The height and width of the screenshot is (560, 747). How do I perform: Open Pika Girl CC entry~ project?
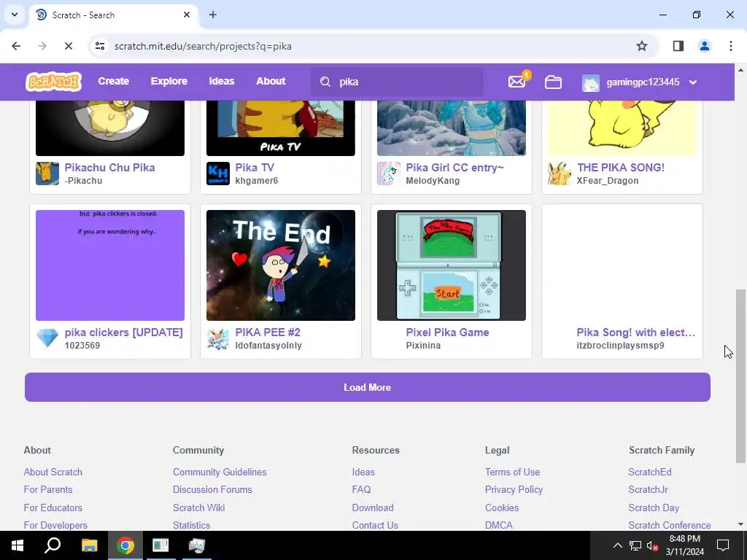[x=454, y=168]
